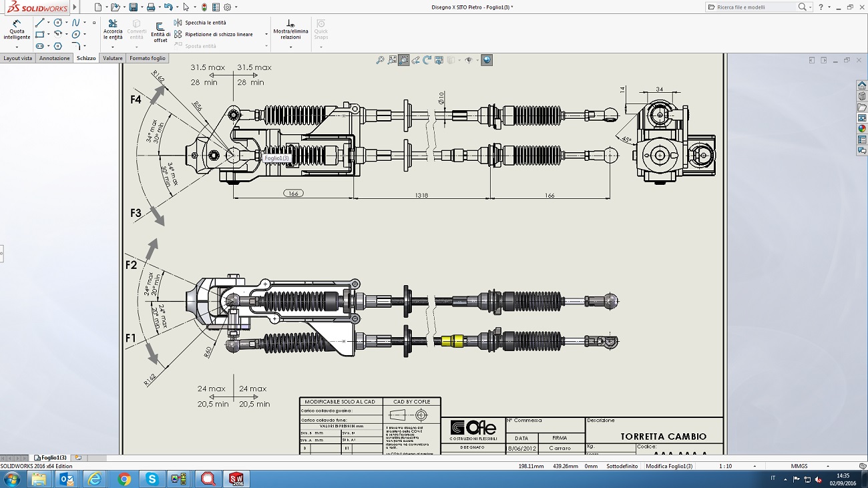Click Specchia le entità button
The height and width of the screenshot is (488, 868).
click(200, 23)
